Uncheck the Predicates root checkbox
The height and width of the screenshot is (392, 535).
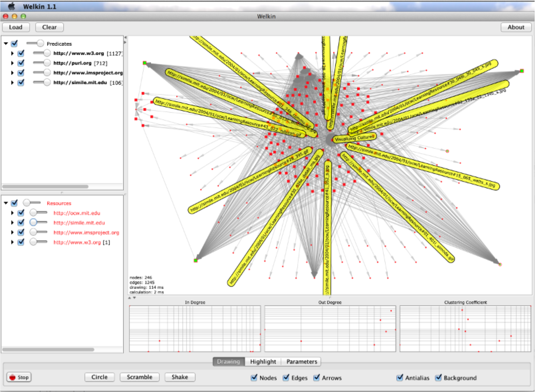pyautogui.click(x=14, y=43)
